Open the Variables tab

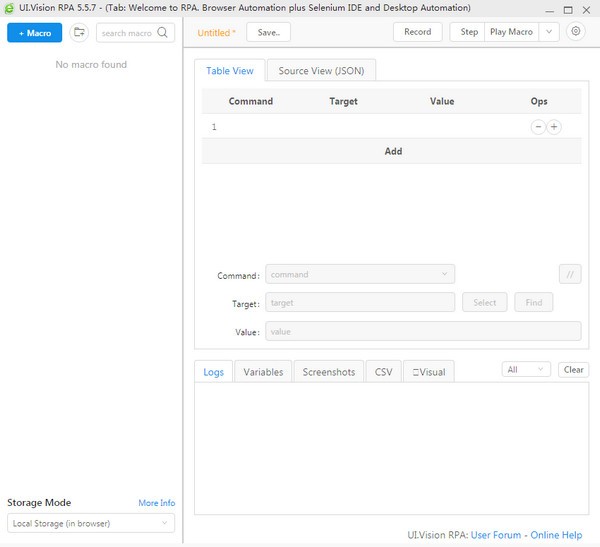[x=263, y=372]
